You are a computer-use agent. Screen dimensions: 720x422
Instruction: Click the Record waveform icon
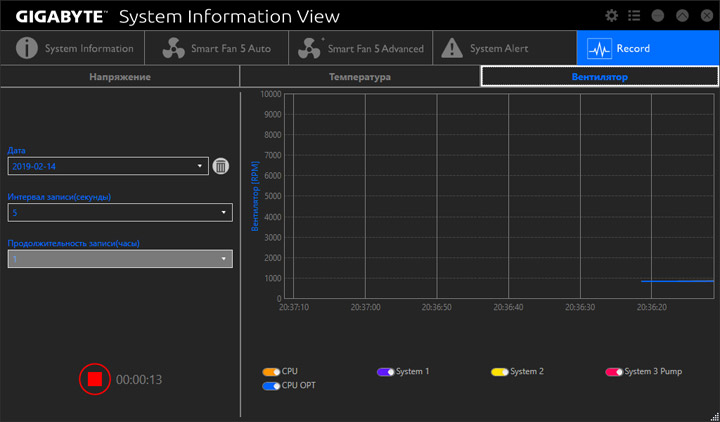click(x=599, y=48)
